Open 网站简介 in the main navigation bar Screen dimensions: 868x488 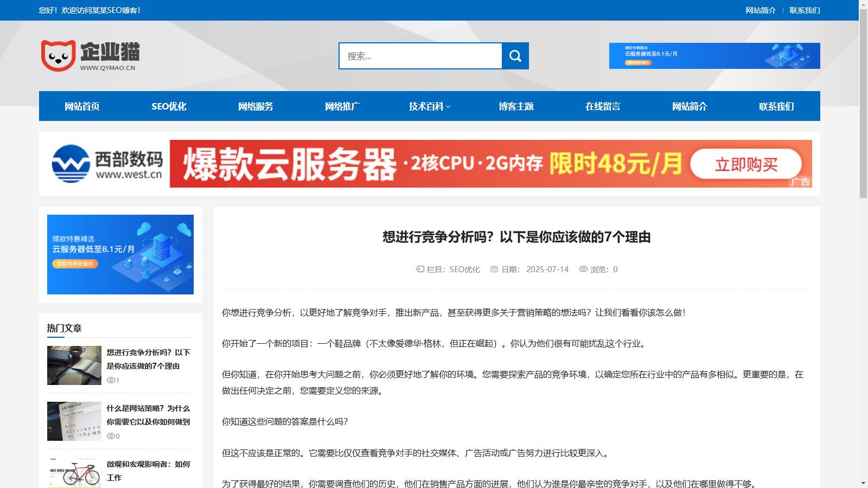tap(690, 106)
